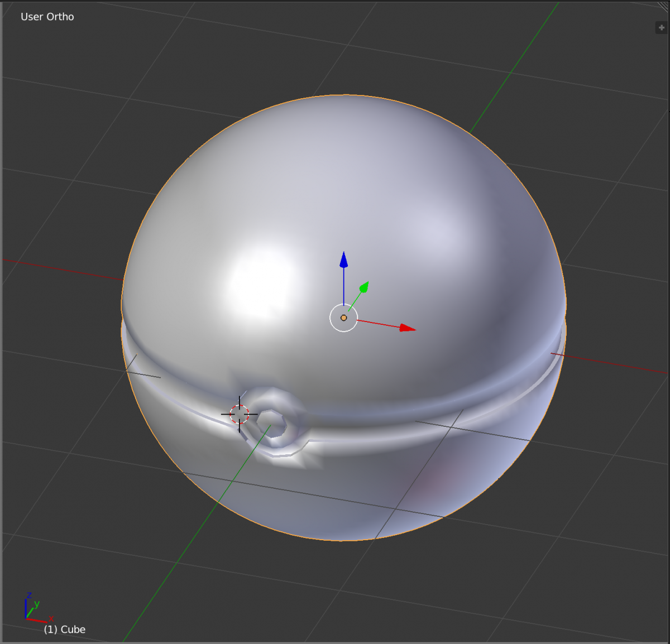Click the white circle at the gizmo origin
670x644 pixels.
click(x=343, y=318)
